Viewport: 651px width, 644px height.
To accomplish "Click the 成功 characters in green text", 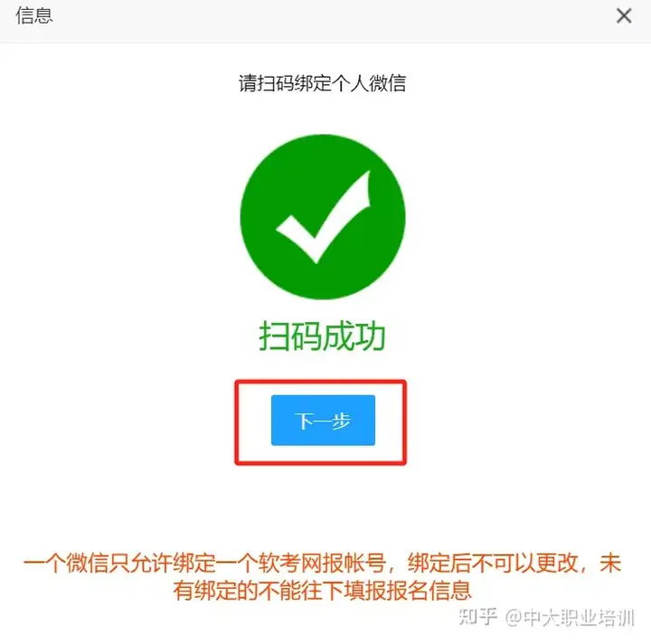I will pyautogui.click(x=354, y=336).
